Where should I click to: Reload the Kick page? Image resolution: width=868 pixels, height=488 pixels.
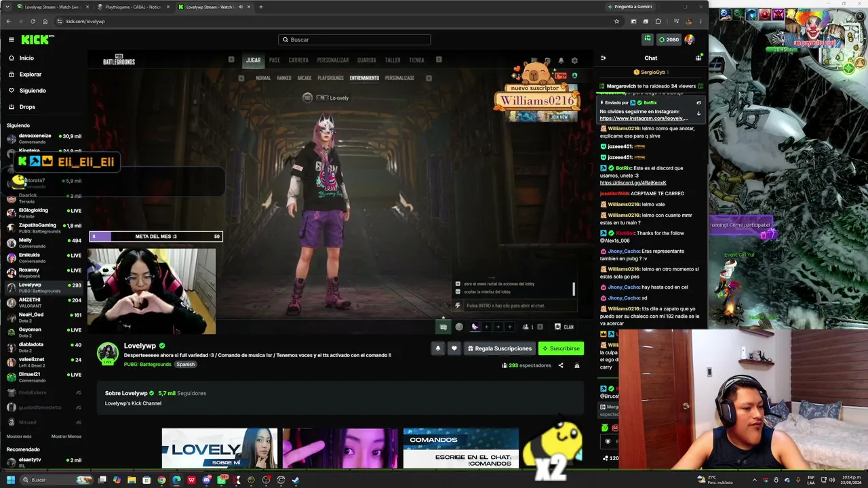[x=33, y=21]
